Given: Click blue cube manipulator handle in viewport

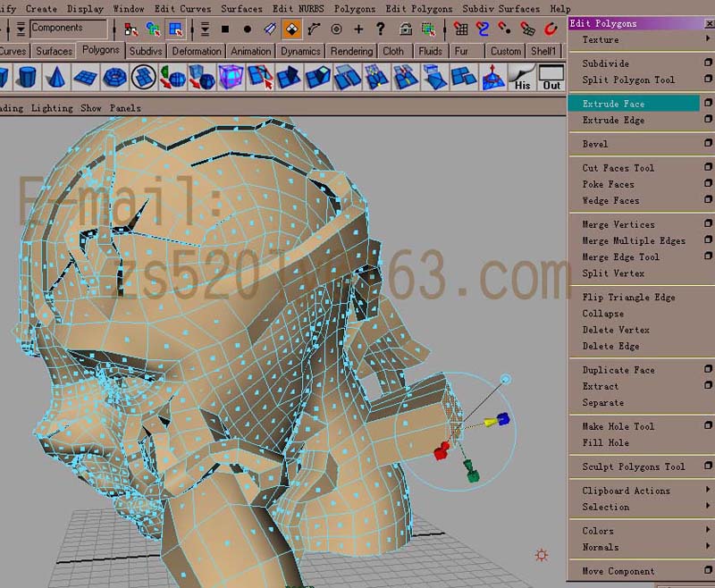Looking at the screenshot, I should [503, 419].
